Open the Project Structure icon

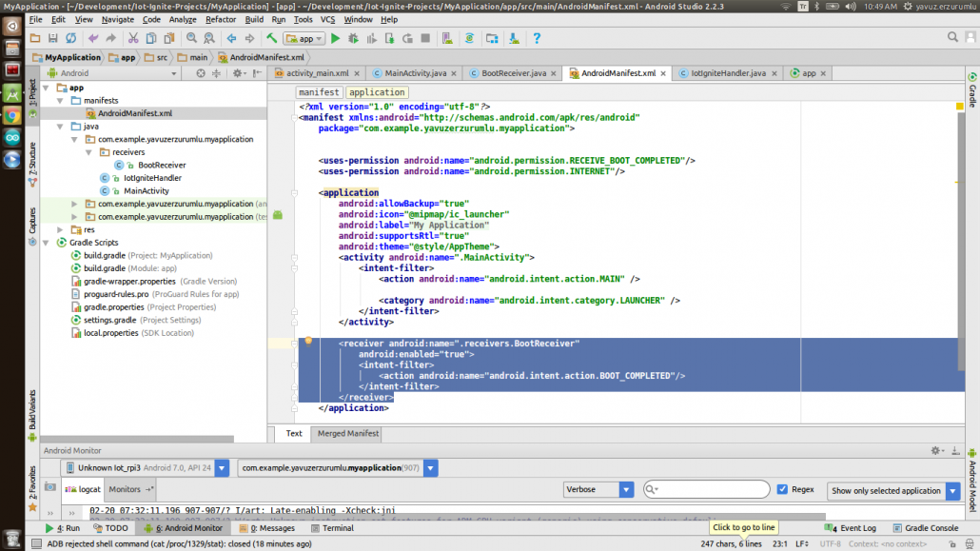[x=493, y=39]
